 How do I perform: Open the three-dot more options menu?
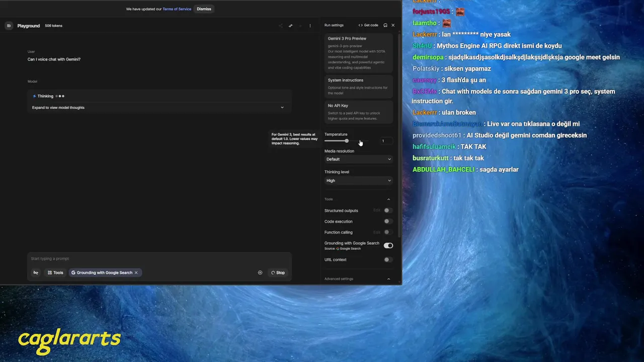point(310,26)
